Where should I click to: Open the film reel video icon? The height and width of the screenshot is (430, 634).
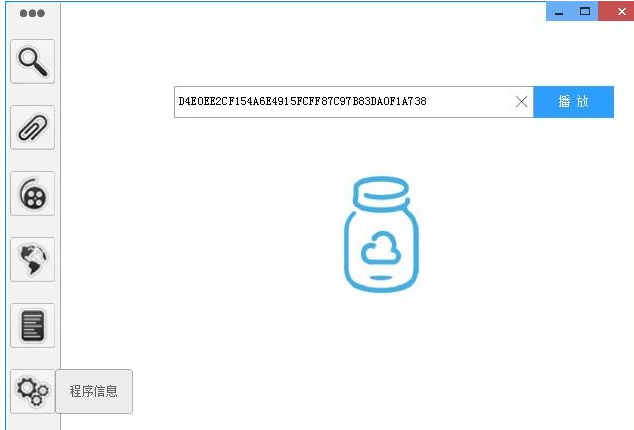pyautogui.click(x=32, y=193)
